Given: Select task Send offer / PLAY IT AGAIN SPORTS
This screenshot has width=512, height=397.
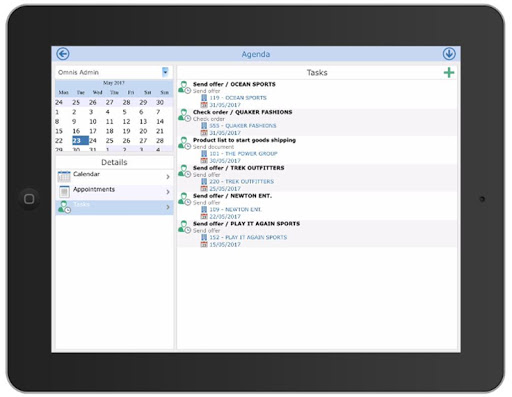Looking at the screenshot, I should click(x=246, y=224).
